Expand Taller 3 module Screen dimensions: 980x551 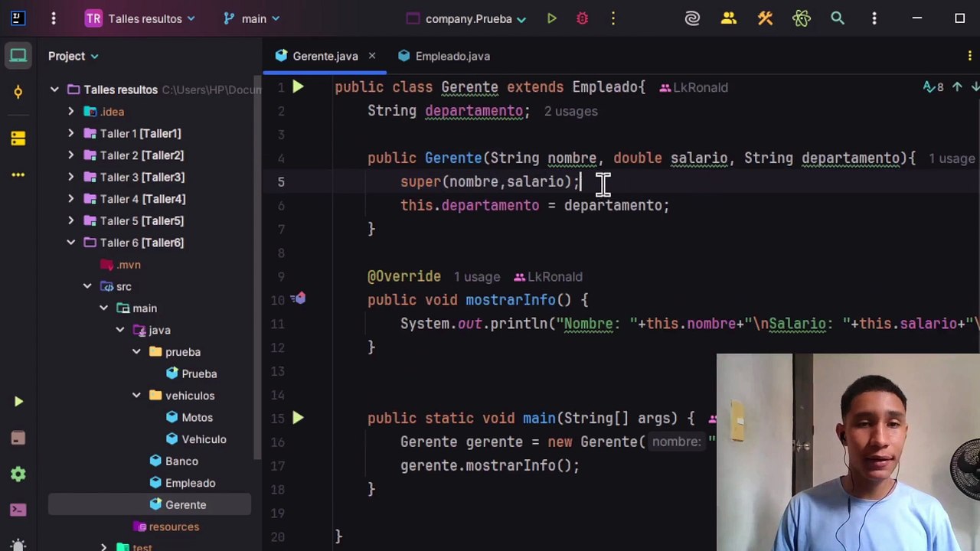coord(71,177)
